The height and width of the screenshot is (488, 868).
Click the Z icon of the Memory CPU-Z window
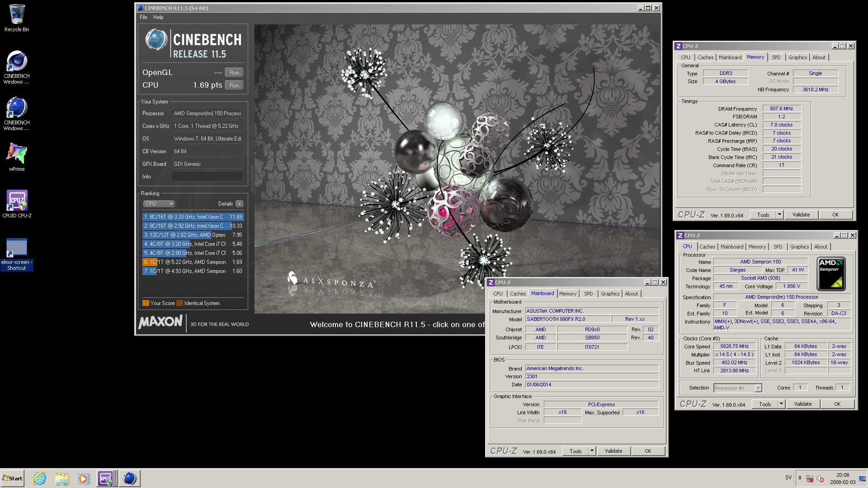(678, 46)
